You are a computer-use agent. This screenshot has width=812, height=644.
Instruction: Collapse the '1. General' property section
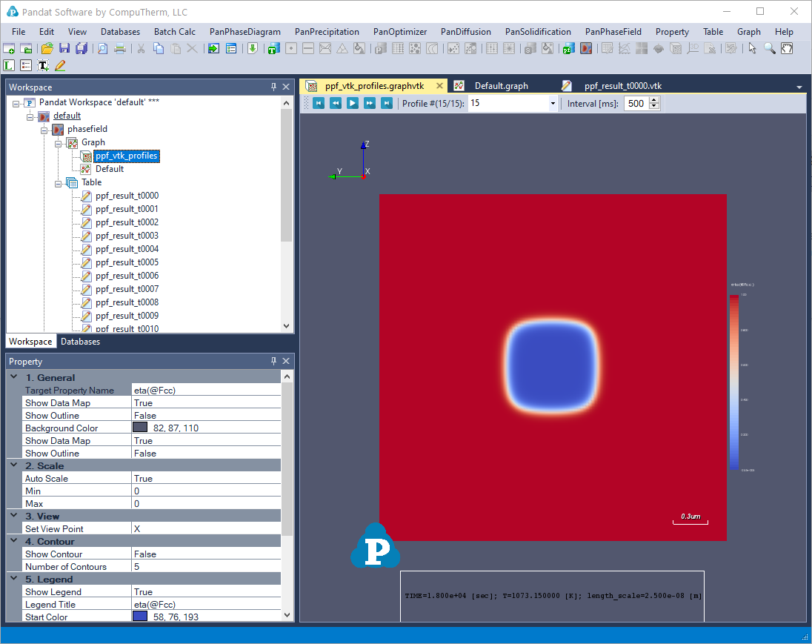click(x=13, y=377)
